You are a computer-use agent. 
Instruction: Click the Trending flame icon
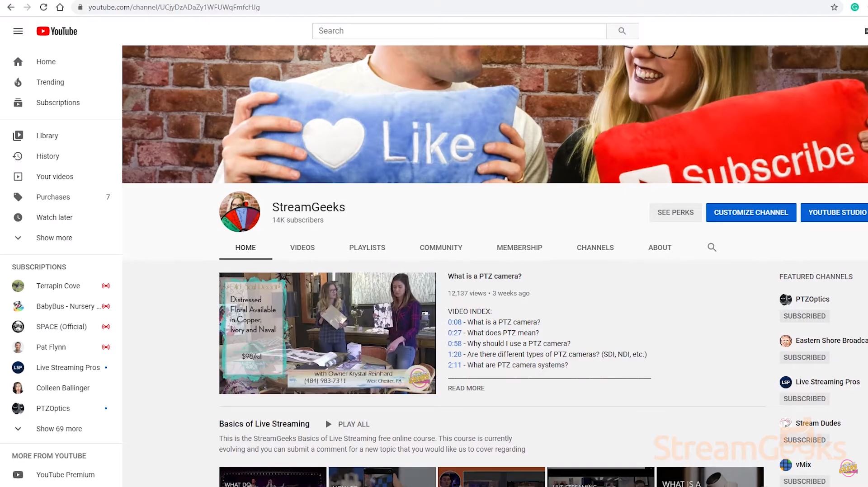click(x=18, y=82)
